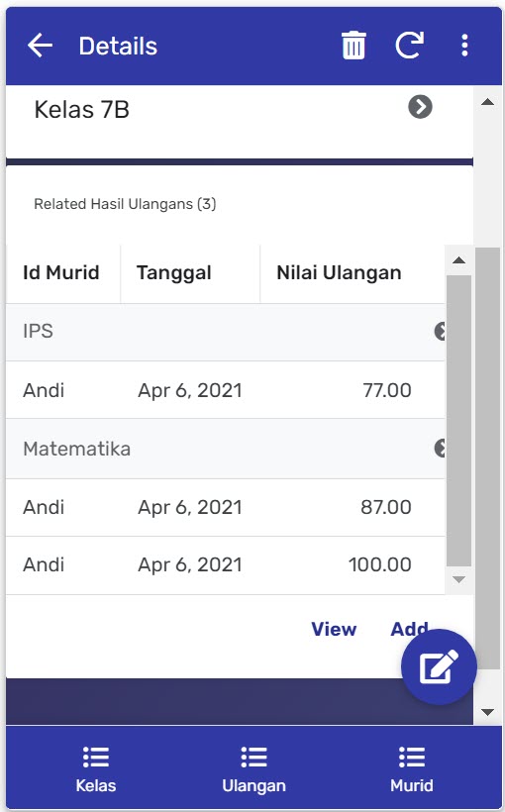Sort by the Id Murid column header

pos(61,273)
